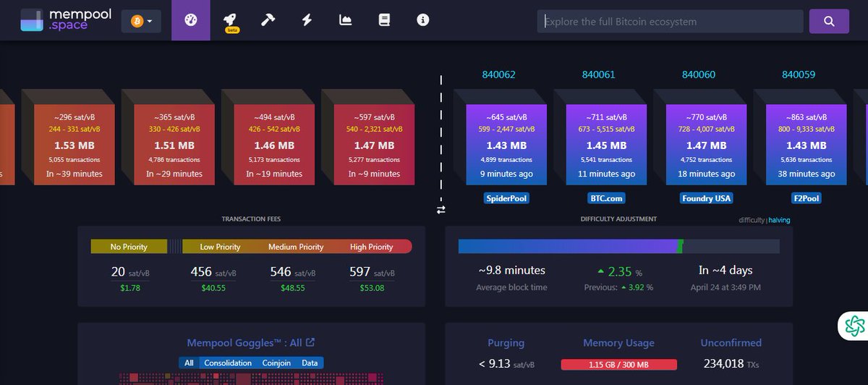Open mined block with ~770 sat/vB
This screenshot has height=385, width=868.
(707, 144)
